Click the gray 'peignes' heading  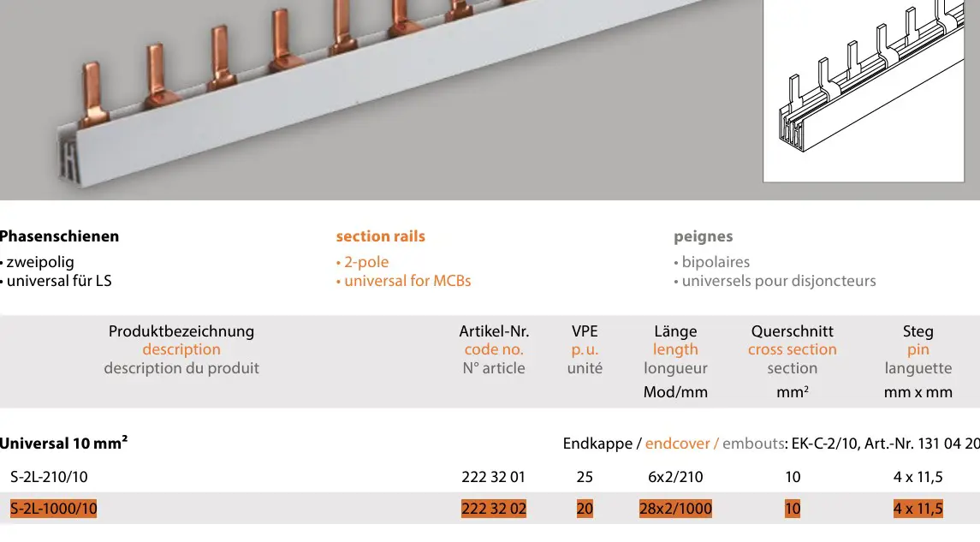tap(703, 236)
